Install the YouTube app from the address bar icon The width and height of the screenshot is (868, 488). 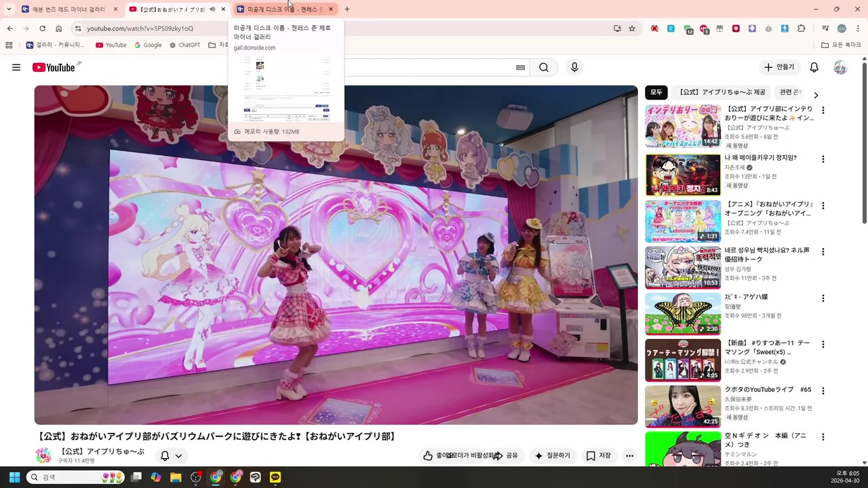coord(617,28)
